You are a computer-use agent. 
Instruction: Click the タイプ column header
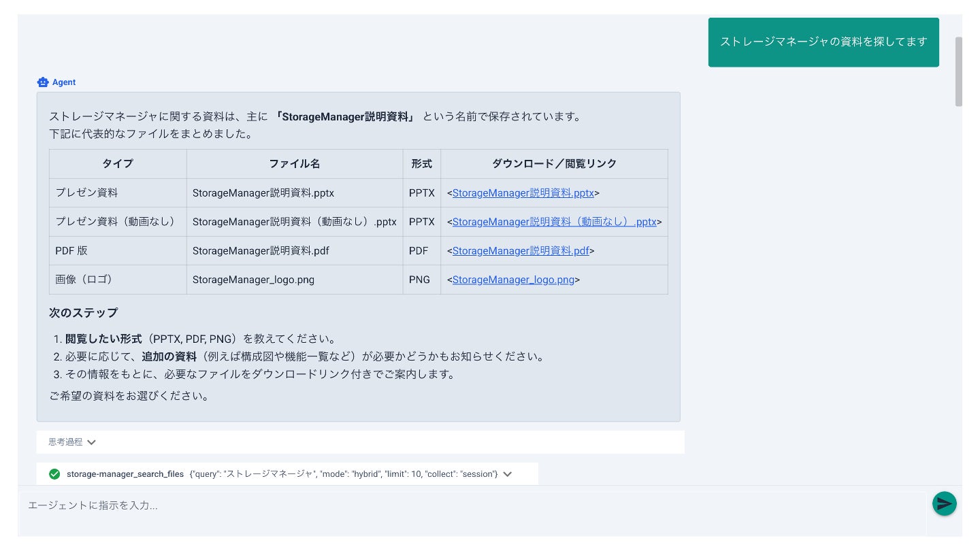(x=118, y=164)
